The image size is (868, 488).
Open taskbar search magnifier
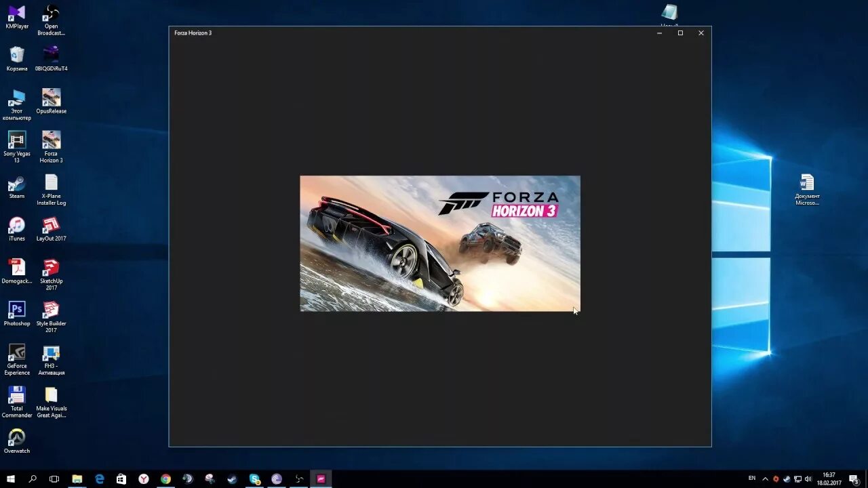[33, 479]
